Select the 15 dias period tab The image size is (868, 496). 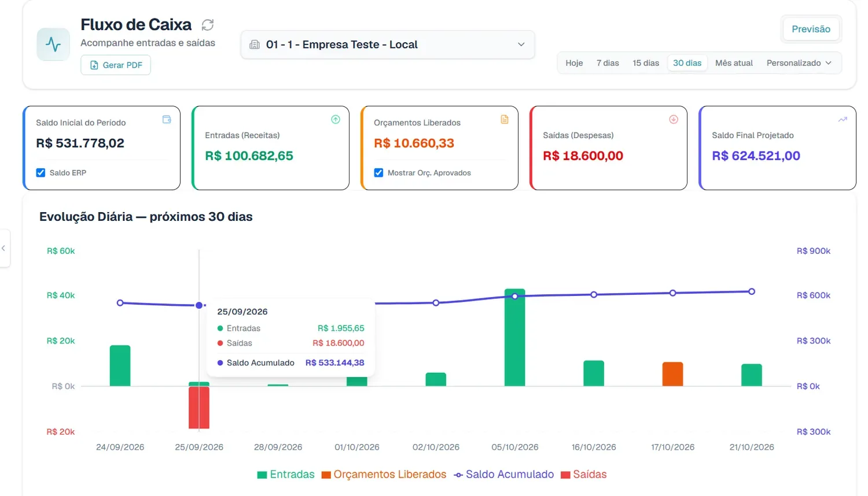pyautogui.click(x=646, y=63)
